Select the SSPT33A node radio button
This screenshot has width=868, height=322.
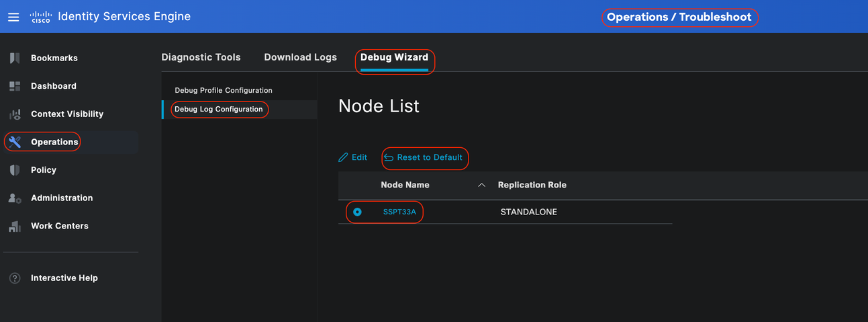357,212
